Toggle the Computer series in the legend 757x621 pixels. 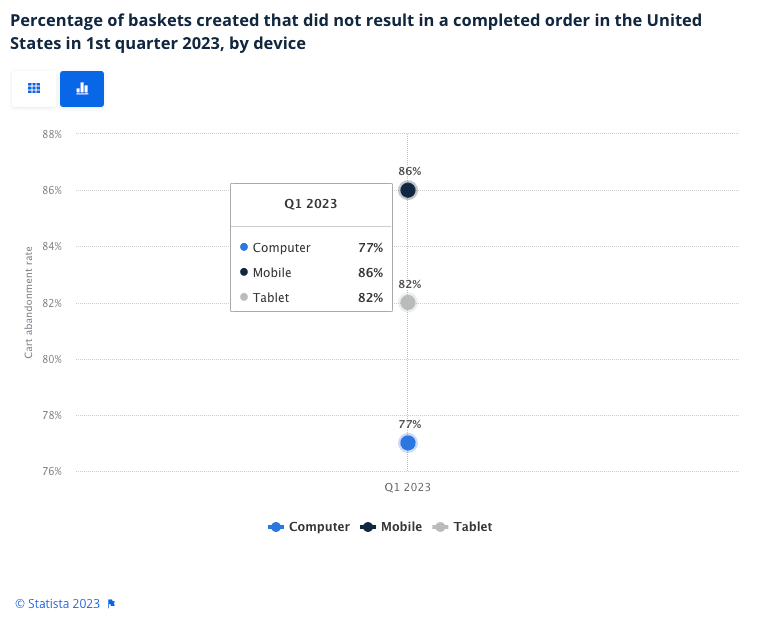[x=308, y=527]
